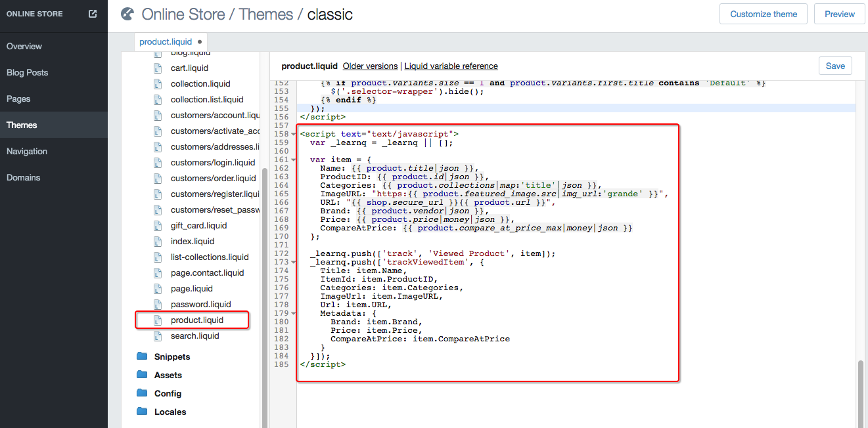This screenshot has height=428, width=868.
Task: Collapse the code fold arrow at line 161
Action: coord(293,160)
